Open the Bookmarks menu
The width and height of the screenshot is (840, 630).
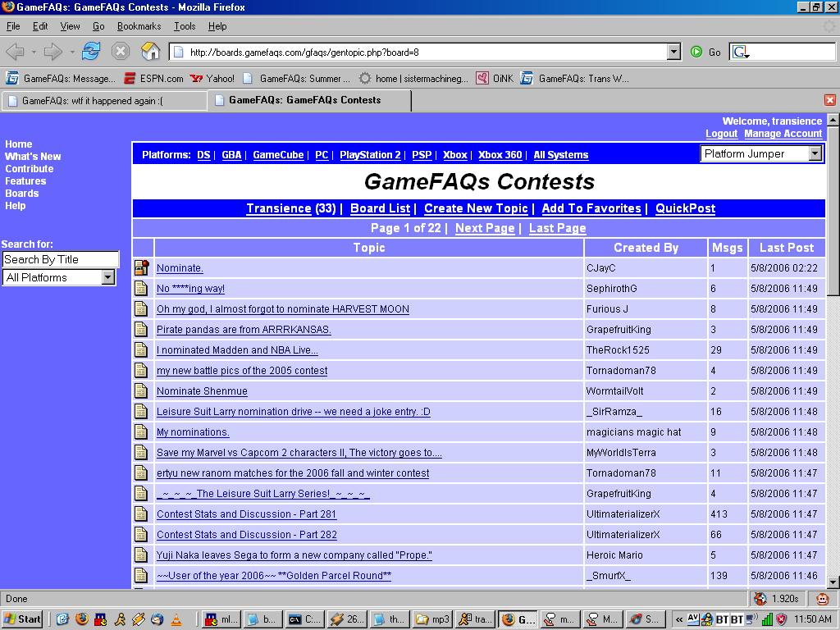tap(139, 26)
